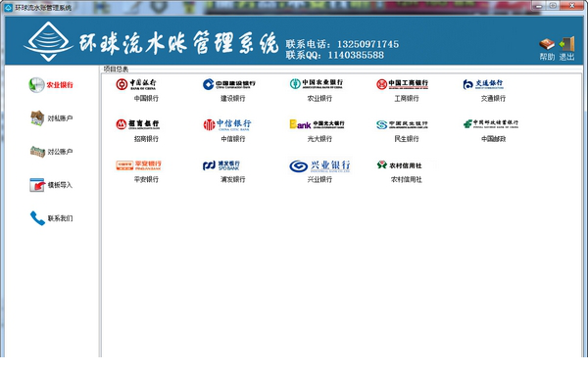
Task: Open the 对公账户 building icon
Action: click(37, 152)
